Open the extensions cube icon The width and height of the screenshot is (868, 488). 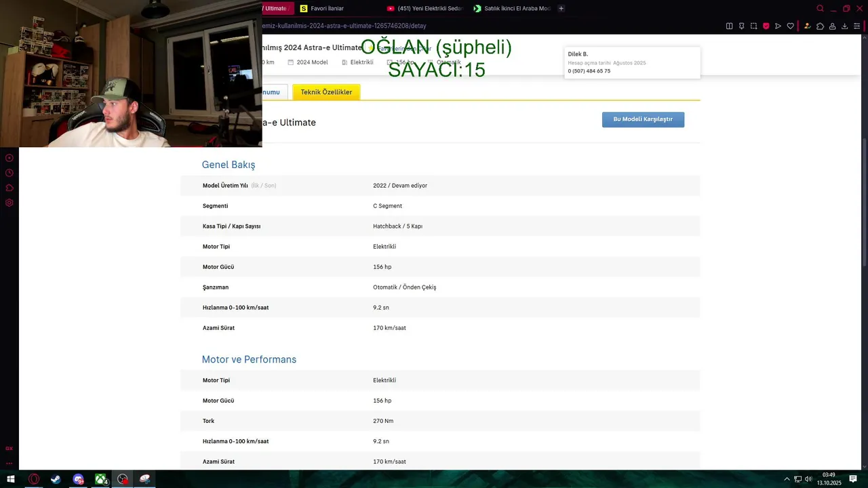coord(820,26)
